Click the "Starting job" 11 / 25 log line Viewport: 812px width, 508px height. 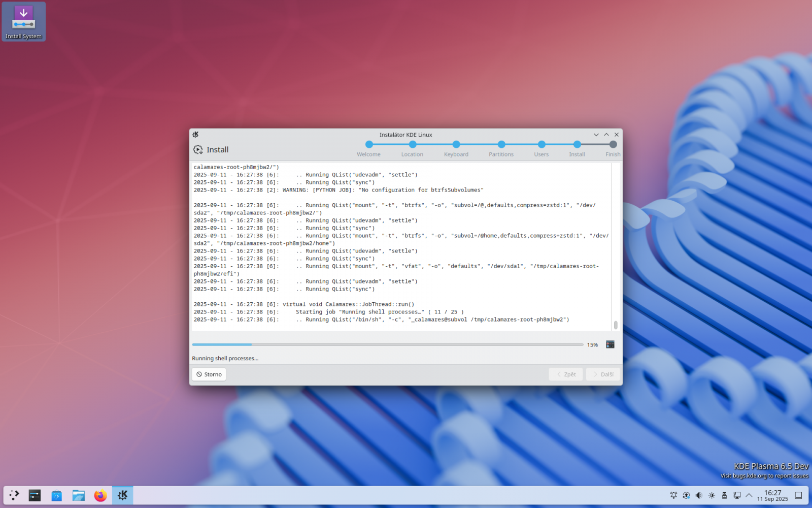(329, 312)
